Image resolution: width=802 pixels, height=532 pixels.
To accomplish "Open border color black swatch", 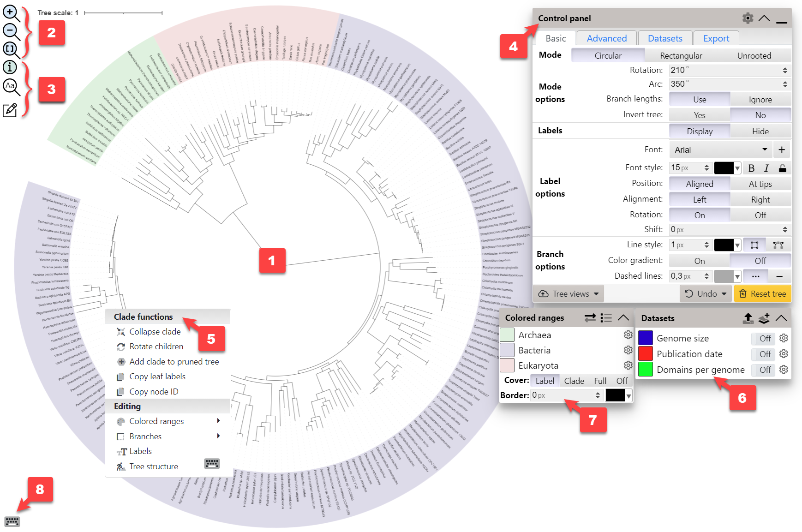I will tap(618, 395).
